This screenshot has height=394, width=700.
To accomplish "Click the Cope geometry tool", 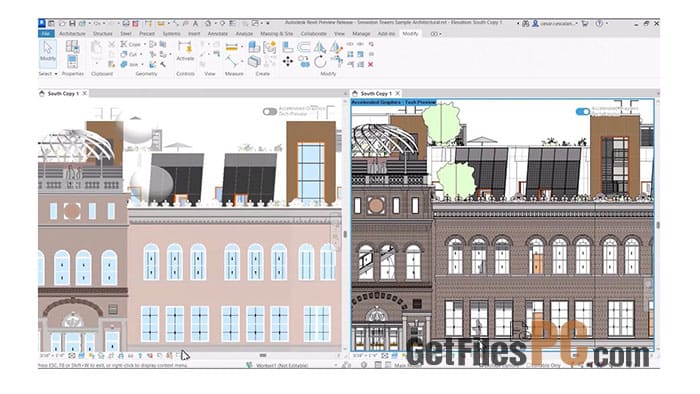I will point(130,44).
